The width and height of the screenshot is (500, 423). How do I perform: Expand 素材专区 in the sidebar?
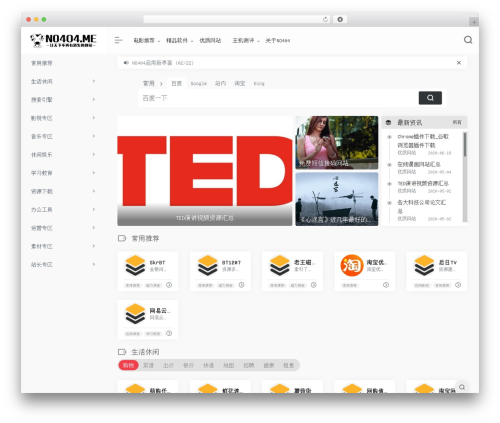pyautogui.click(x=63, y=246)
